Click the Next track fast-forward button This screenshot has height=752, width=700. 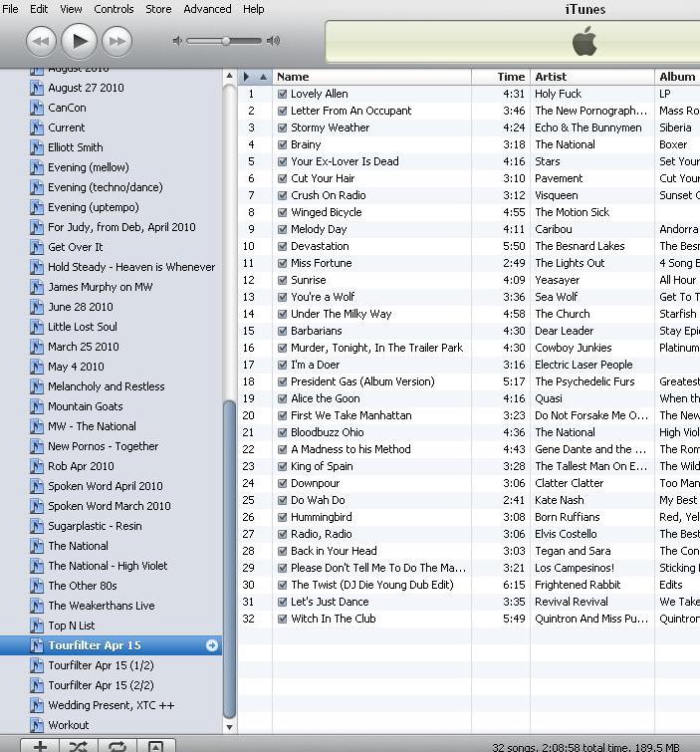[x=117, y=41]
